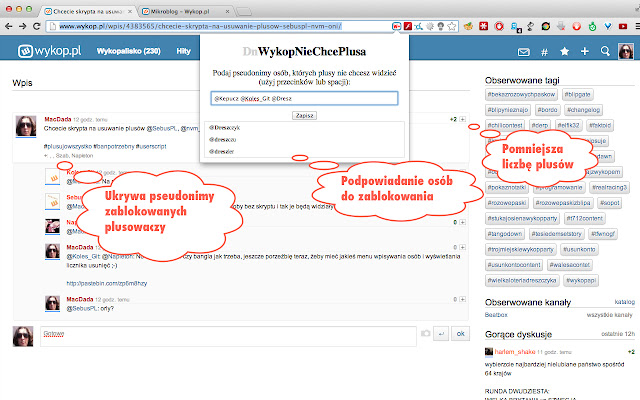Open #usunkonto tag
The image size is (640, 400).
click(579, 249)
